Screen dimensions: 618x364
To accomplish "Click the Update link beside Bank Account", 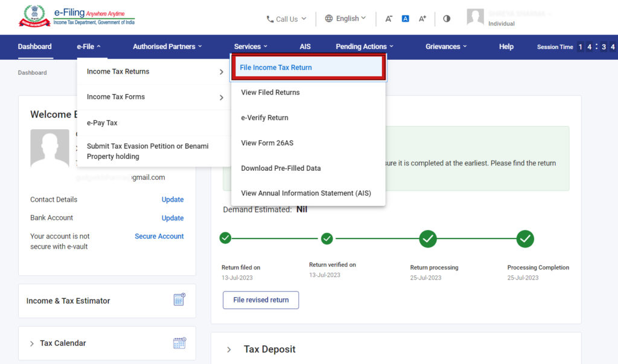I will pyautogui.click(x=173, y=218).
